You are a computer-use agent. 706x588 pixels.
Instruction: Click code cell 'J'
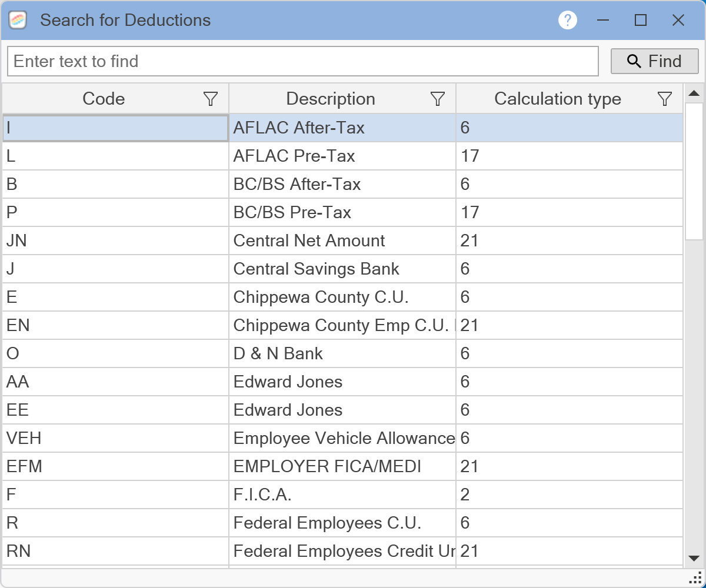tap(115, 269)
